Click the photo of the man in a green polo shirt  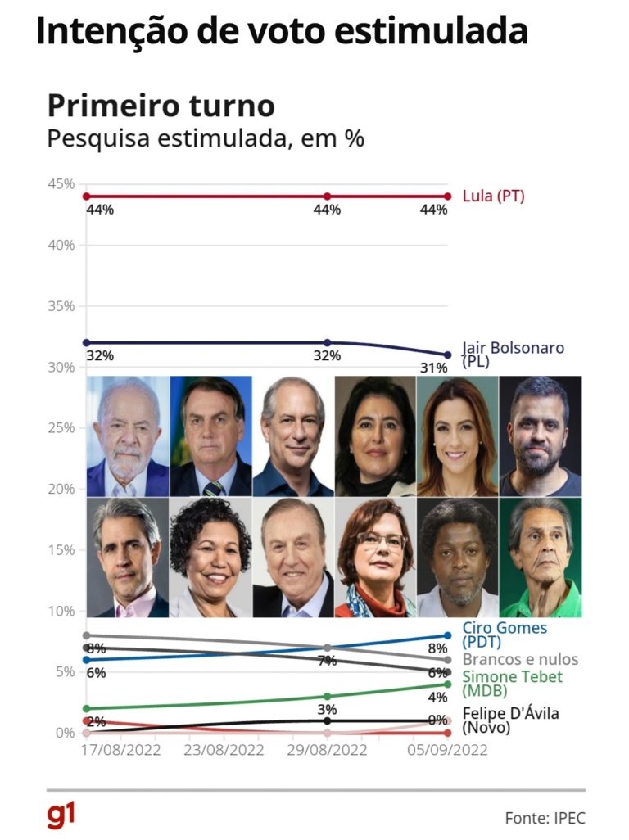pyautogui.click(x=540, y=558)
